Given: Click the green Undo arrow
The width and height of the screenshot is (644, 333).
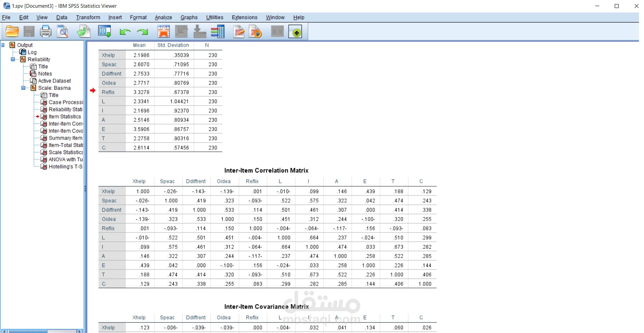Looking at the screenshot, I should tap(125, 32).
